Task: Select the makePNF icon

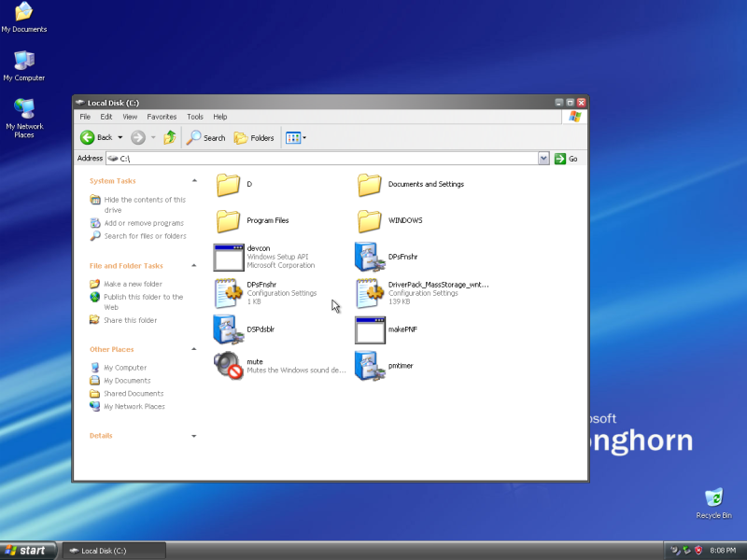Action: (368, 328)
